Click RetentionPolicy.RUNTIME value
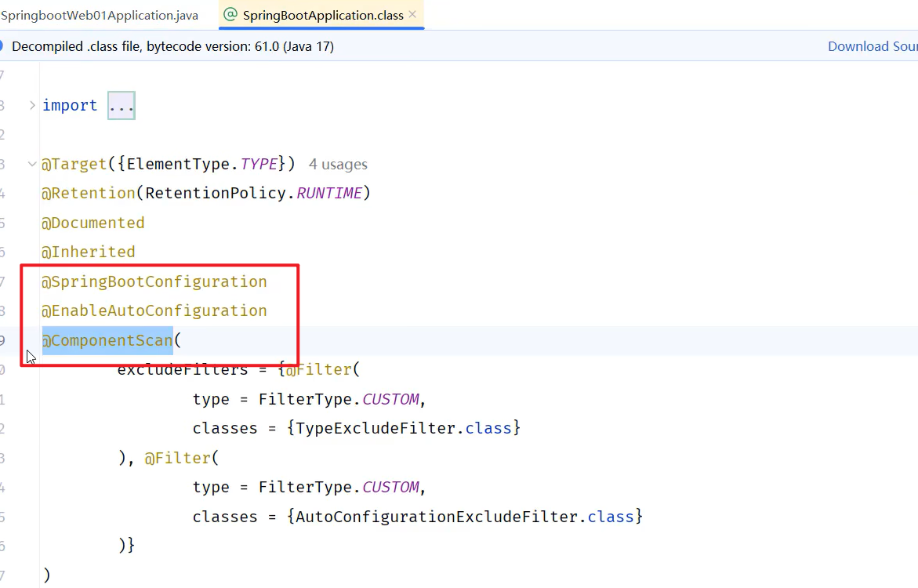Image resolution: width=918 pixels, height=588 pixels. click(x=253, y=194)
